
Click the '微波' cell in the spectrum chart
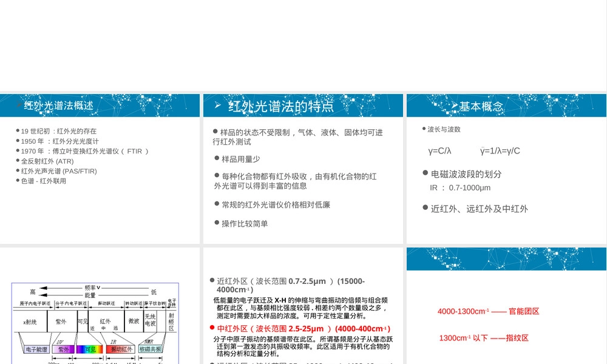pos(134,321)
